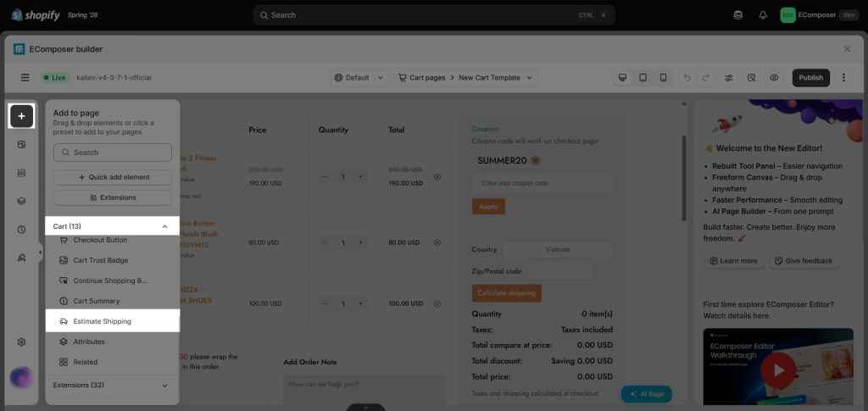Open the purple AI assistant orb
868x411 pixels.
pos(21,378)
